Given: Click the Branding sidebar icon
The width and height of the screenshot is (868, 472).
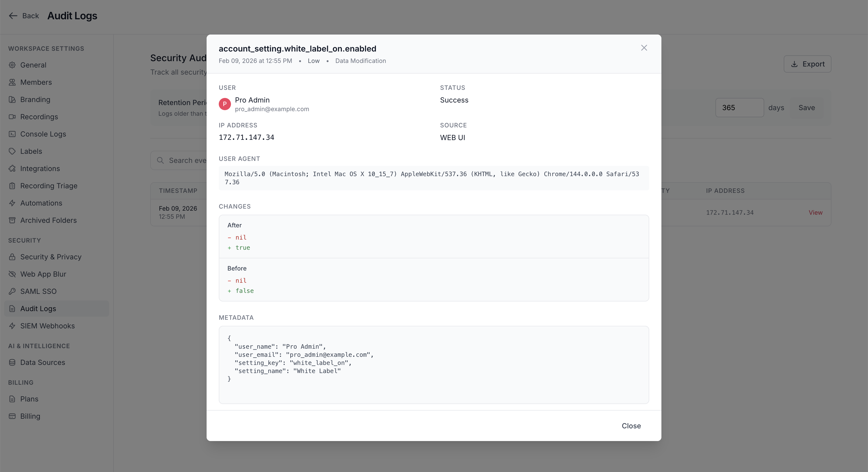Looking at the screenshot, I should coord(12,99).
